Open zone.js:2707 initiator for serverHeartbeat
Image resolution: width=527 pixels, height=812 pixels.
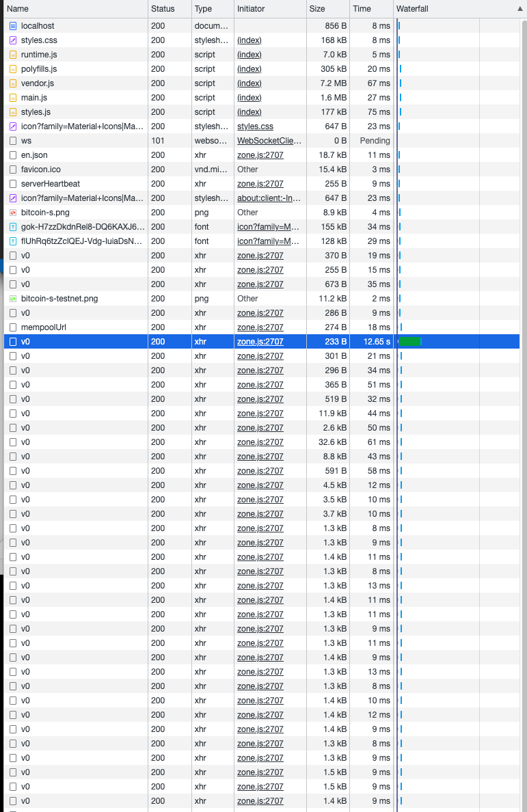(260, 184)
